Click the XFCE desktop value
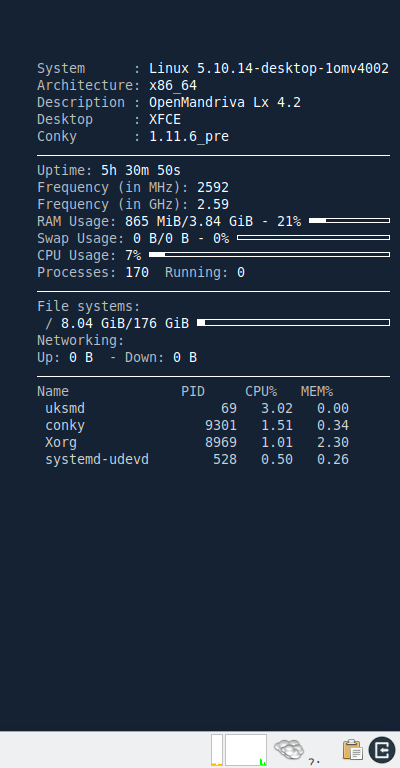Image resolution: width=400 pixels, height=768 pixels. click(165, 120)
